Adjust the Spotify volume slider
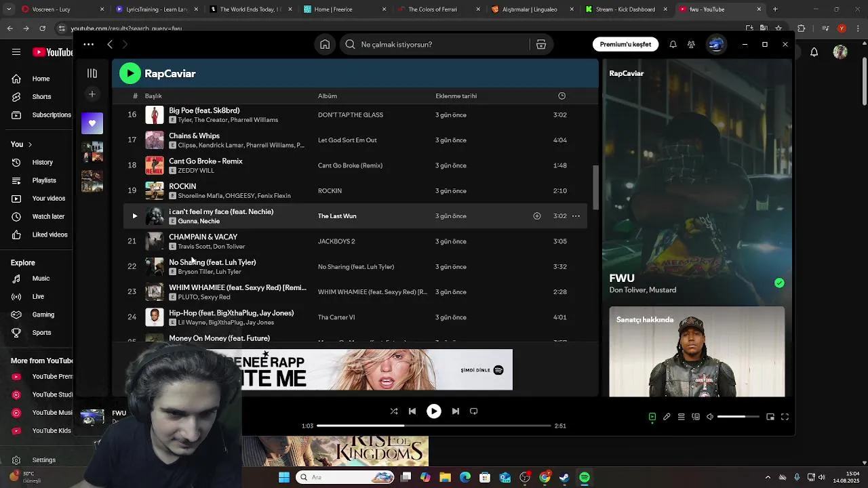 click(739, 417)
